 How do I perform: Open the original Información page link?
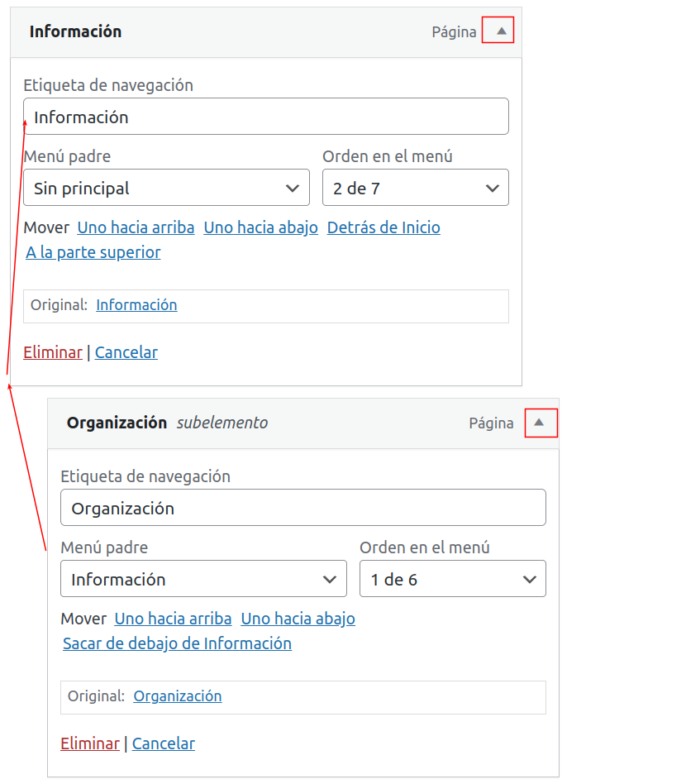[x=136, y=305]
